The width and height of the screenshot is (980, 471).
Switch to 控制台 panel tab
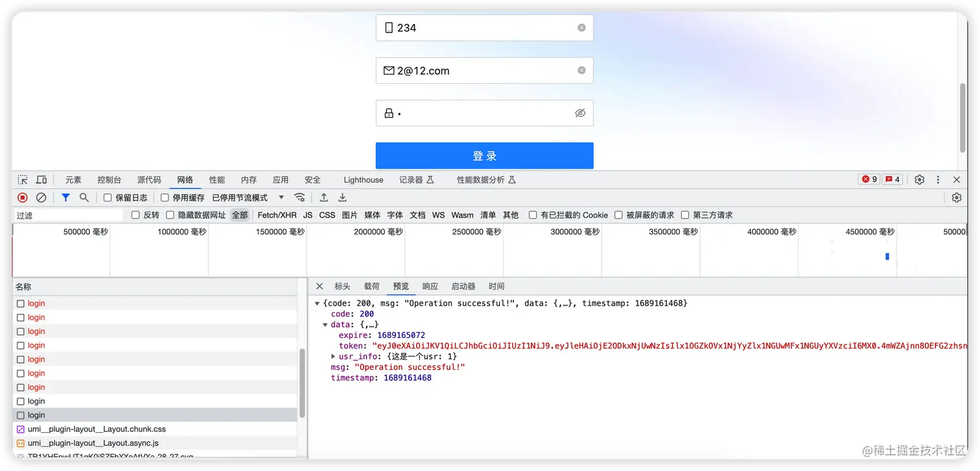pos(109,180)
